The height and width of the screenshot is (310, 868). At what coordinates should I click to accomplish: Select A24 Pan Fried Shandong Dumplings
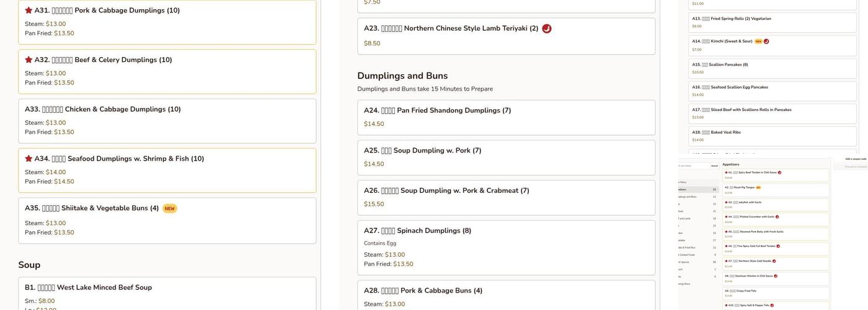(506, 117)
